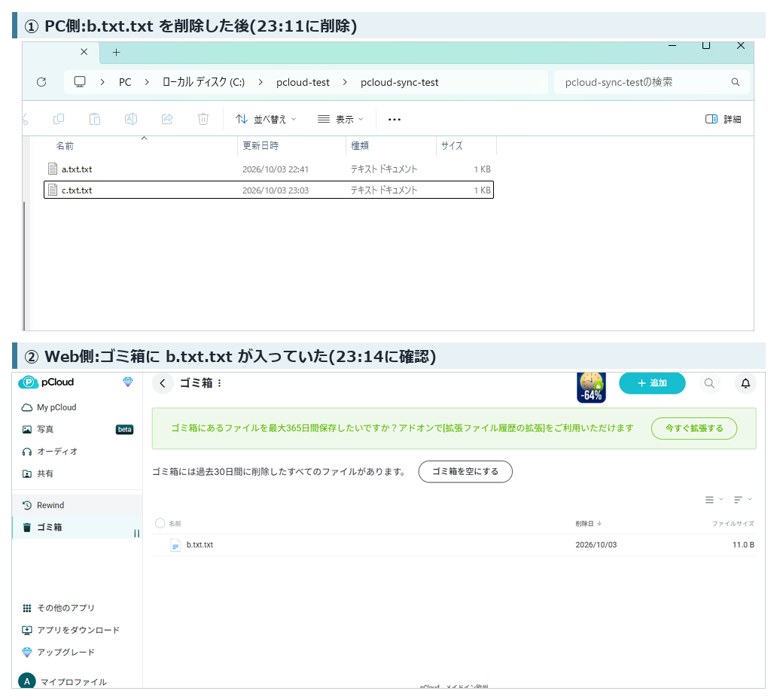Click the search magnifier in Explorer search box
777x700 pixels.
736,82
